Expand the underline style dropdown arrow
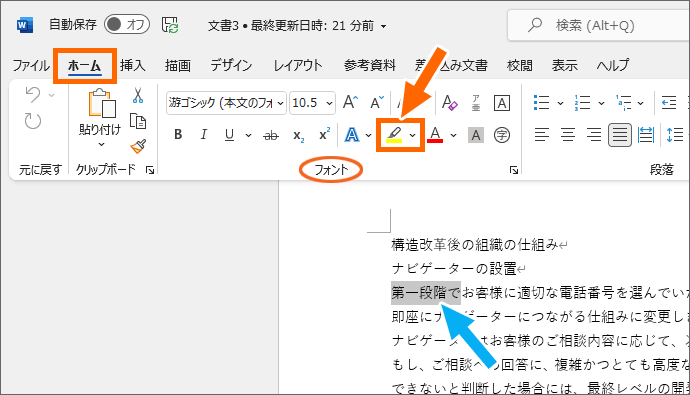Screen dimensions: 690x395 click(x=248, y=135)
